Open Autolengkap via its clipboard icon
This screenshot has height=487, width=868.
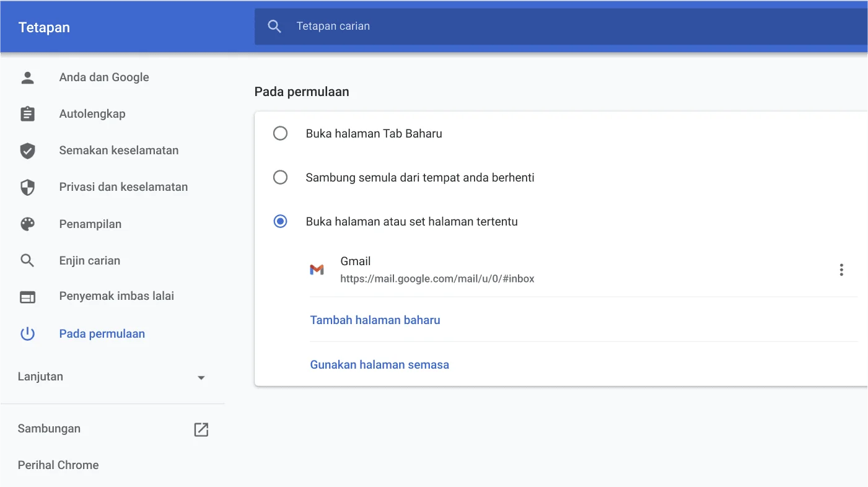pyautogui.click(x=27, y=113)
